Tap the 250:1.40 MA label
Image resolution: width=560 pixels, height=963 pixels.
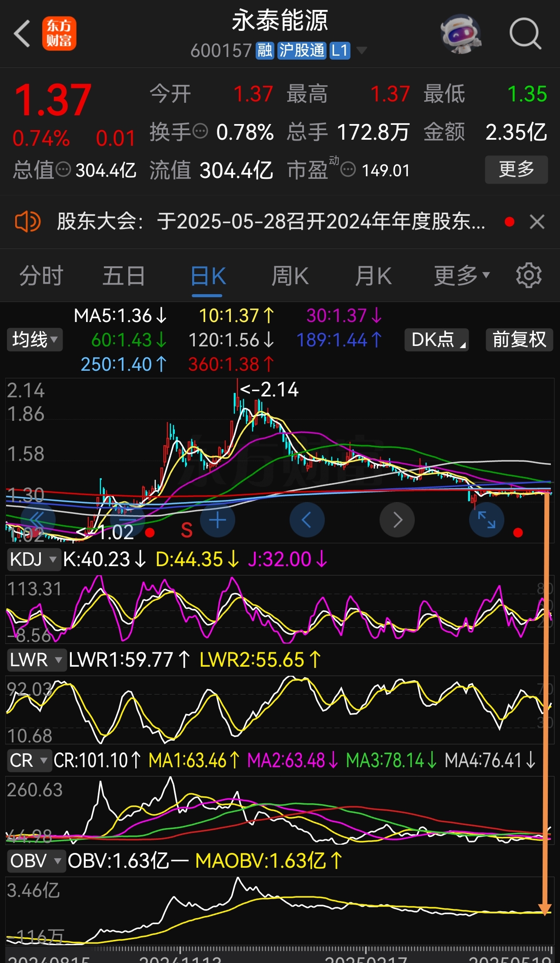(x=124, y=364)
